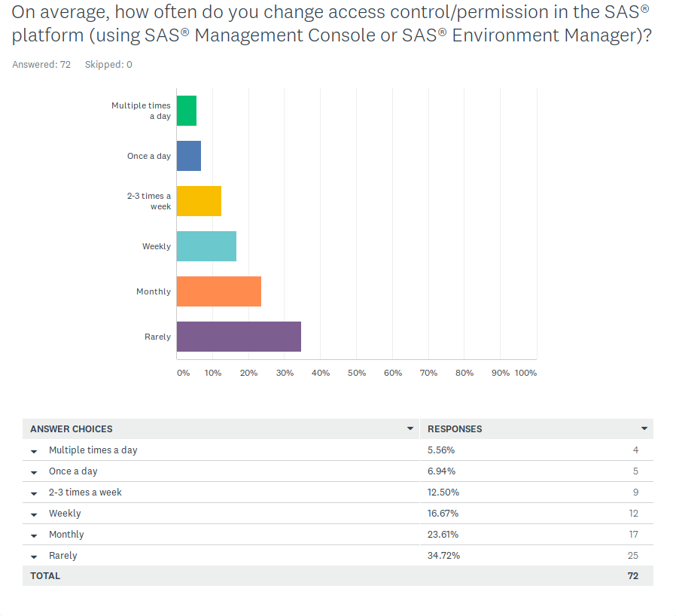Click the Skipped: 0 label
This screenshot has width=676, height=616.
click(108, 65)
